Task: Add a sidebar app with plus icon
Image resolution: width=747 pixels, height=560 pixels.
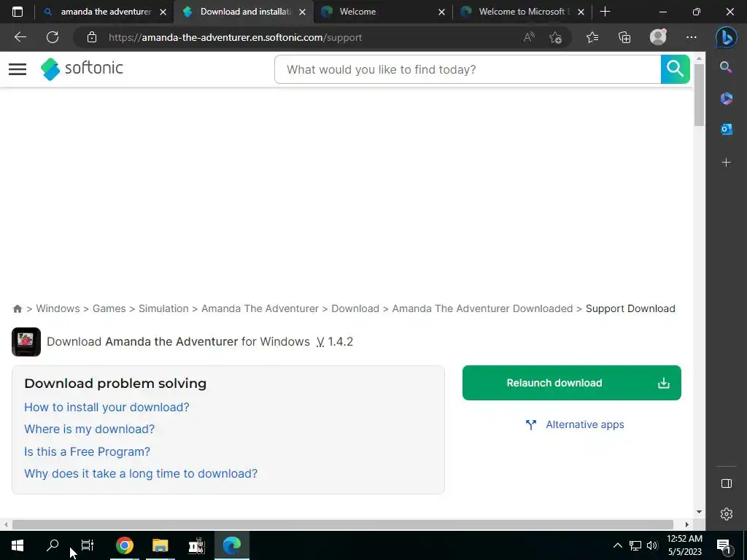Action: (x=726, y=163)
